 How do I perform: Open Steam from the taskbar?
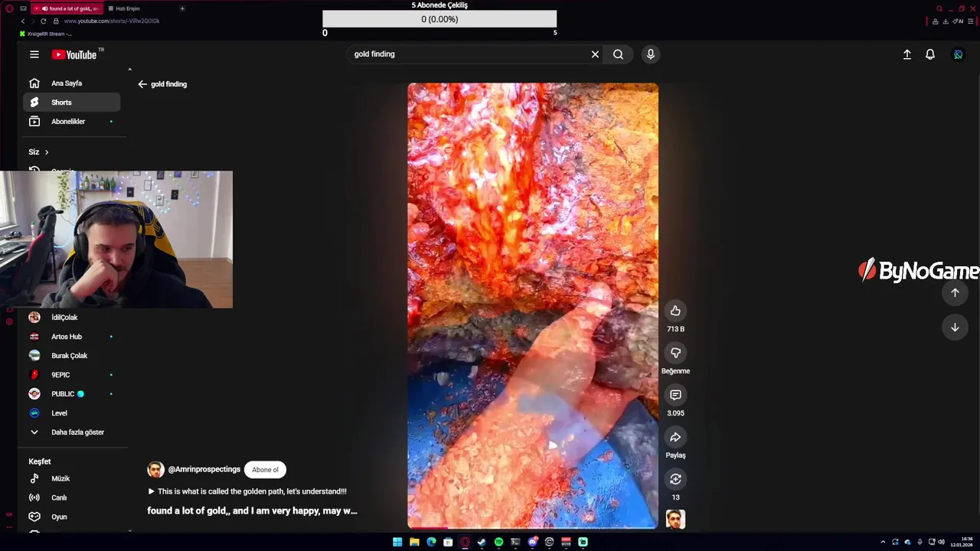coord(482,542)
